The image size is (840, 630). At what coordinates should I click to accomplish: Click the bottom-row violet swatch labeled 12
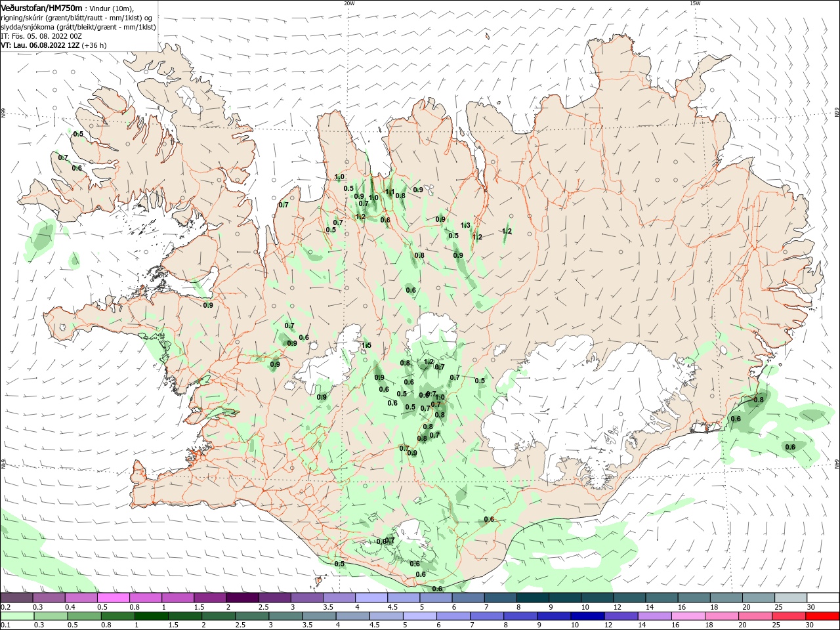pos(620,616)
